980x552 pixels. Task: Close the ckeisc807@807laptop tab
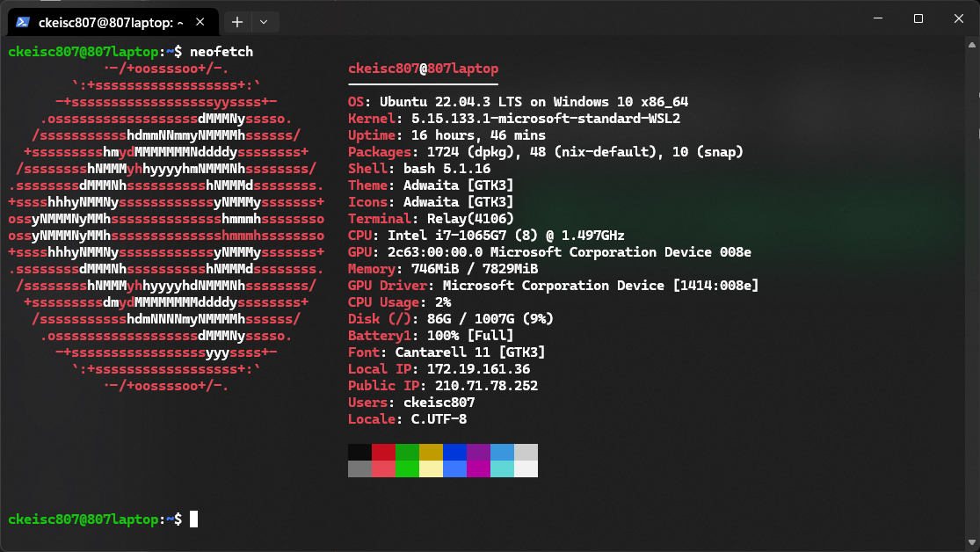200,22
